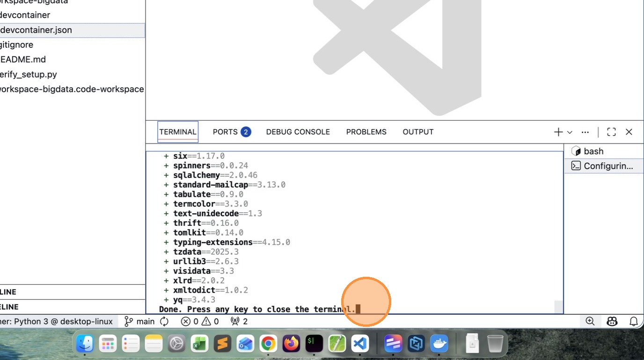Viewport: 644px width, 360px height.
Task: Open Docker Desktop from the dock
Action: tap(439, 344)
